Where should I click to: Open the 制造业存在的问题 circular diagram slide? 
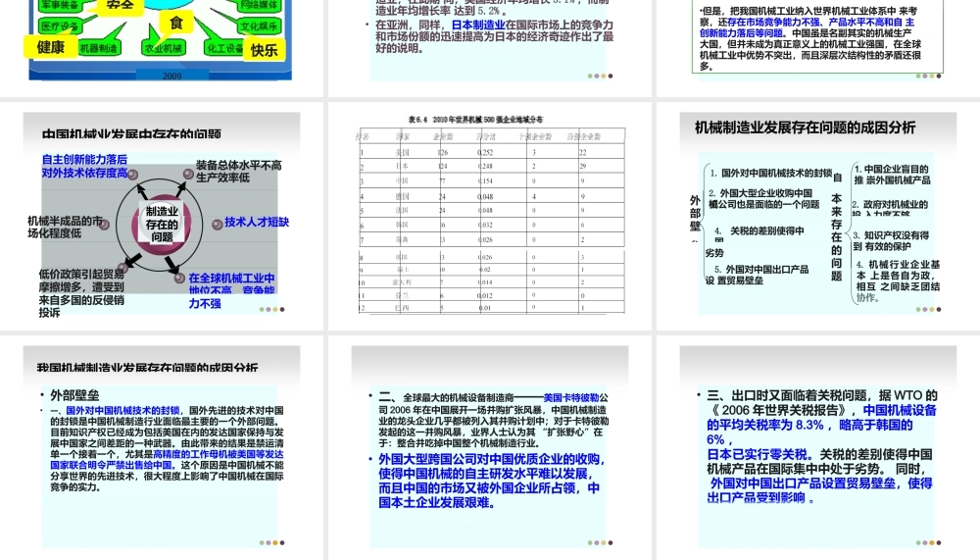coord(162,216)
